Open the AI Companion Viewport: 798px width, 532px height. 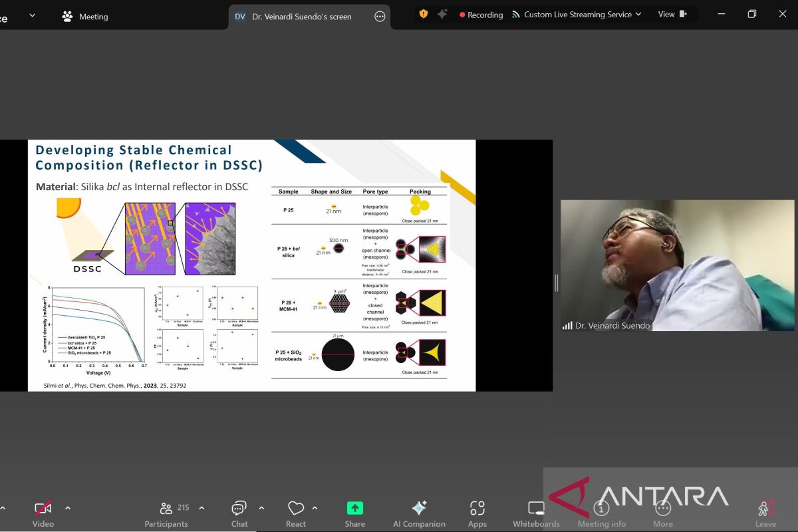click(419, 513)
